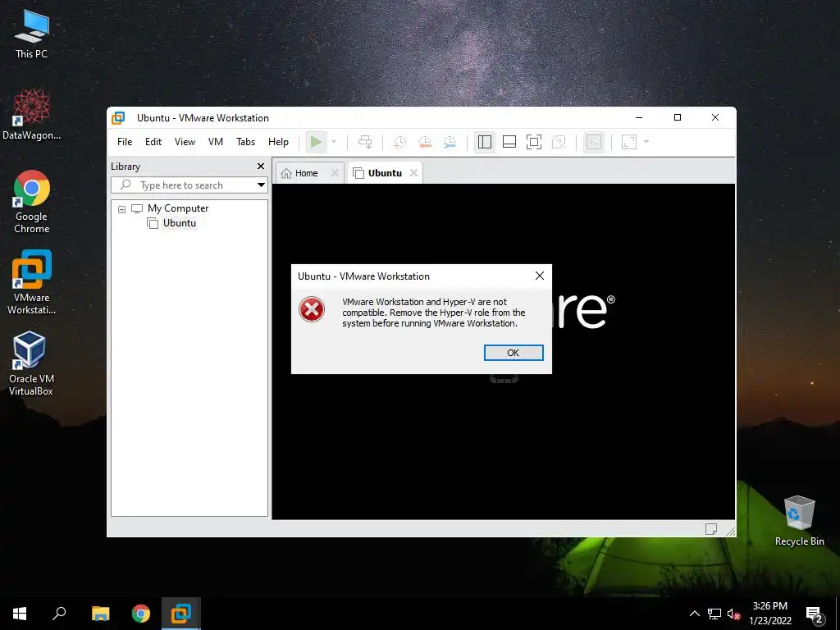
Task: Click the Send Ctrl+Alt+Del toolbar icon
Action: (365, 142)
